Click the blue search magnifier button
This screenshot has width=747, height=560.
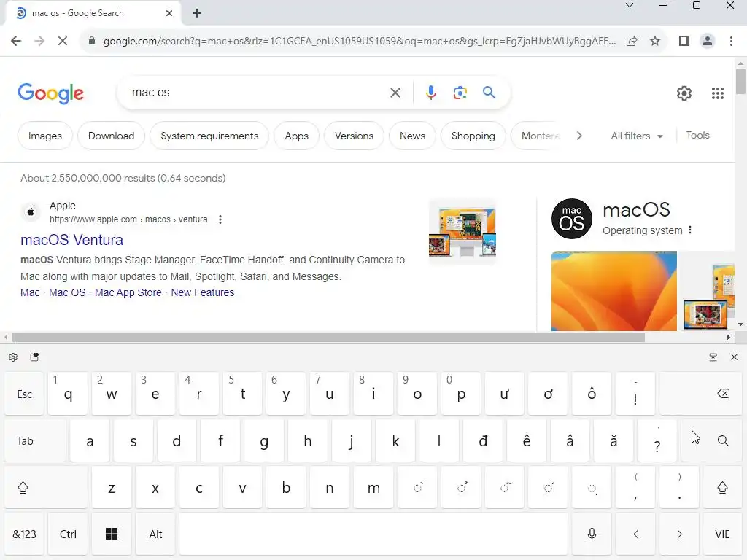(489, 93)
